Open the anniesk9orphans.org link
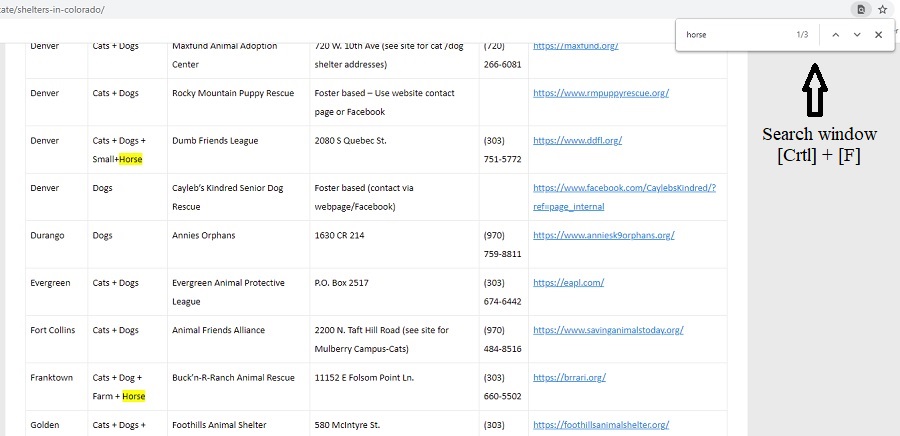This screenshot has width=900, height=436. pyautogui.click(x=604, y=235)
